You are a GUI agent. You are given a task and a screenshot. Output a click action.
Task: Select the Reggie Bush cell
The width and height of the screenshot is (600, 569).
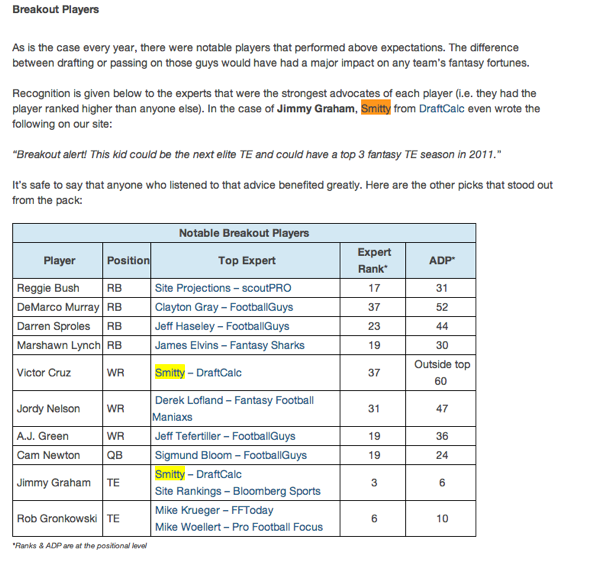(x=58, y=288)
